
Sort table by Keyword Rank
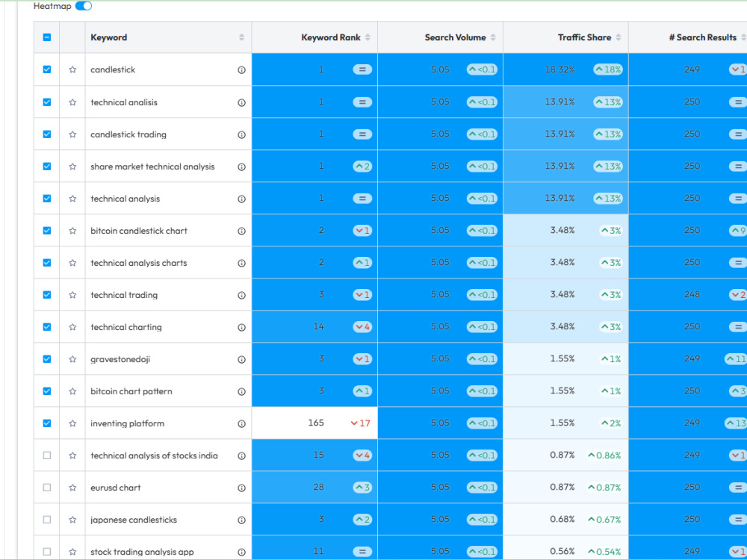pos(368,37)
